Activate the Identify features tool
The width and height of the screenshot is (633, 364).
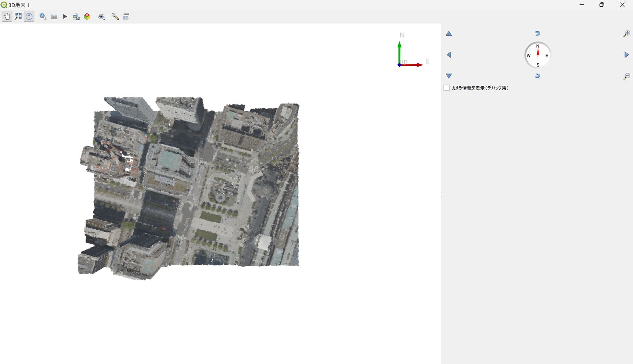click(43, 17)
